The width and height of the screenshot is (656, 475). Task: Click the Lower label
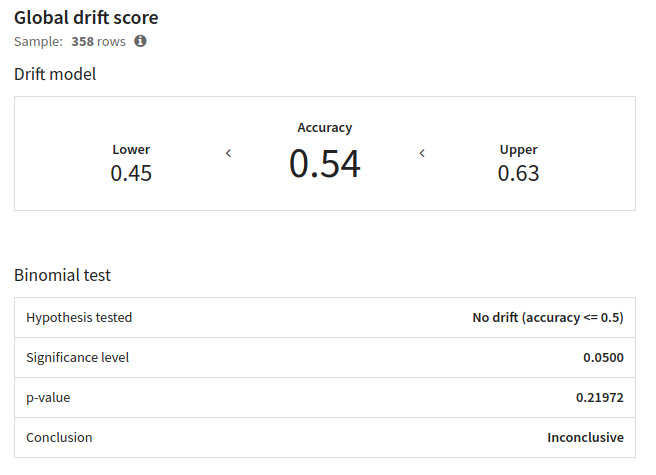pyautogui.click(x=131, y=149)
